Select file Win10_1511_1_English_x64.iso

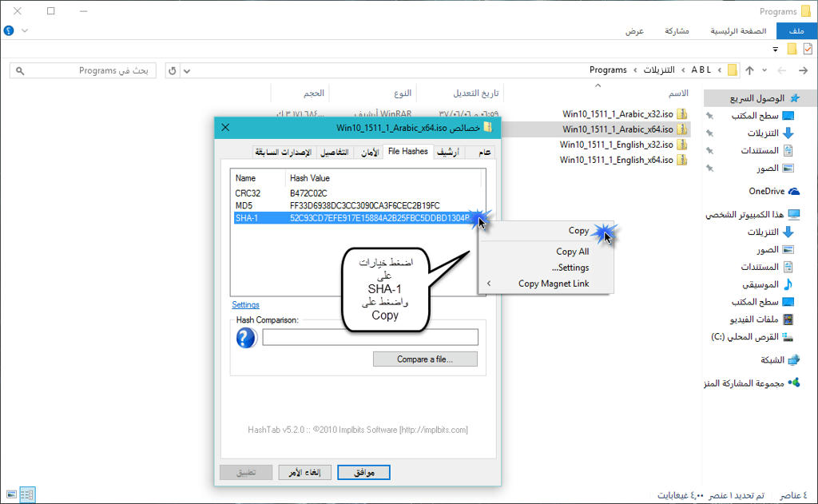pyautogui.click(x=616, y=160)
